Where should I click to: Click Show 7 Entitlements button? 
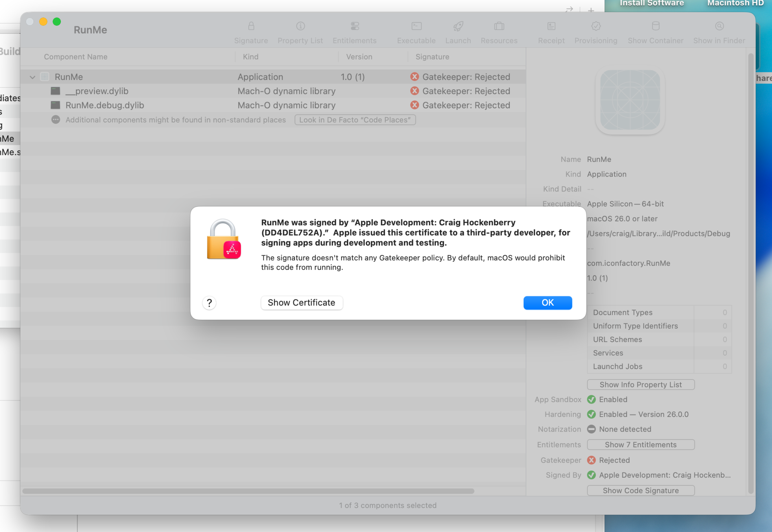point(640,444)
